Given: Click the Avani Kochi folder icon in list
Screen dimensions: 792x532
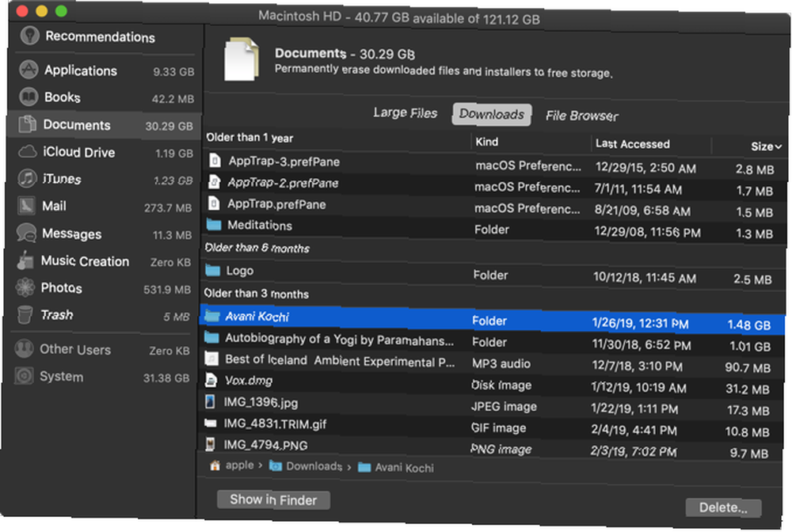Looking at the screenshot, I should click(211, 316).
